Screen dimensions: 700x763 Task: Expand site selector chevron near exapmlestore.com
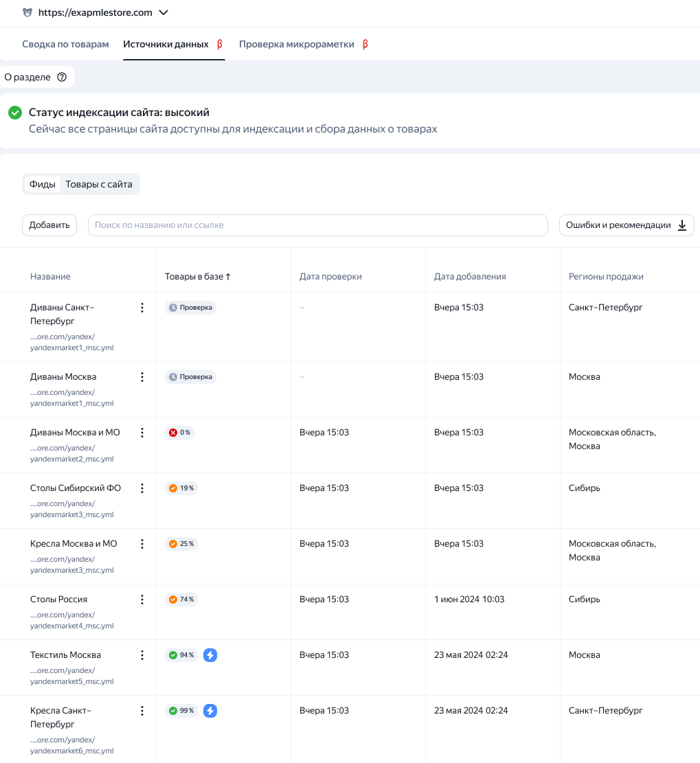pos(163,12)
